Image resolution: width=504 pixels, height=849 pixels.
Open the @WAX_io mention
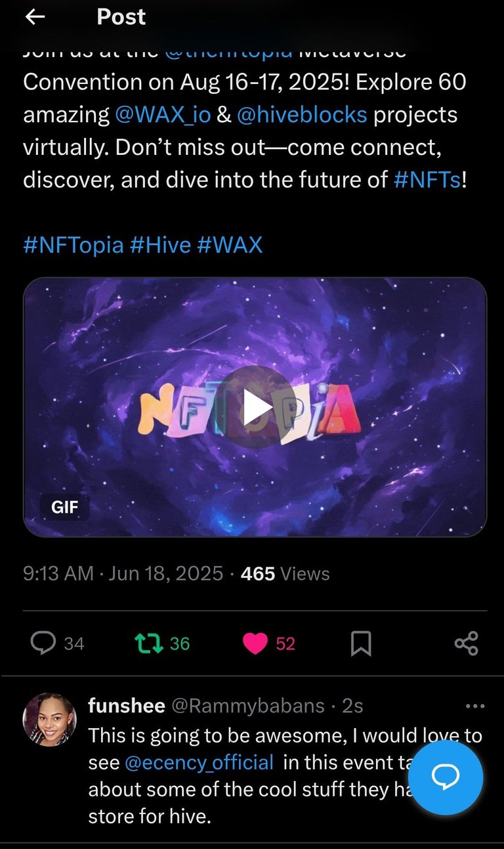(x=163, y=115)
